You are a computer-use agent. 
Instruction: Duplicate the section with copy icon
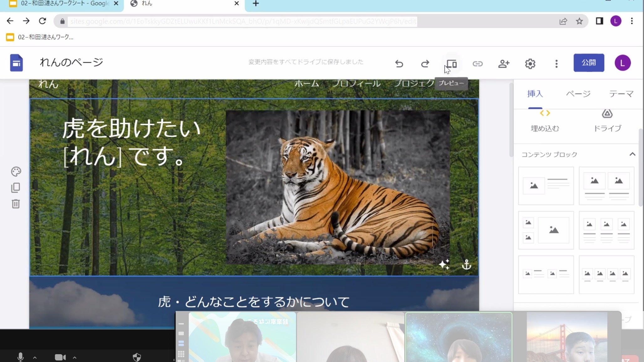tap(16, 188)
